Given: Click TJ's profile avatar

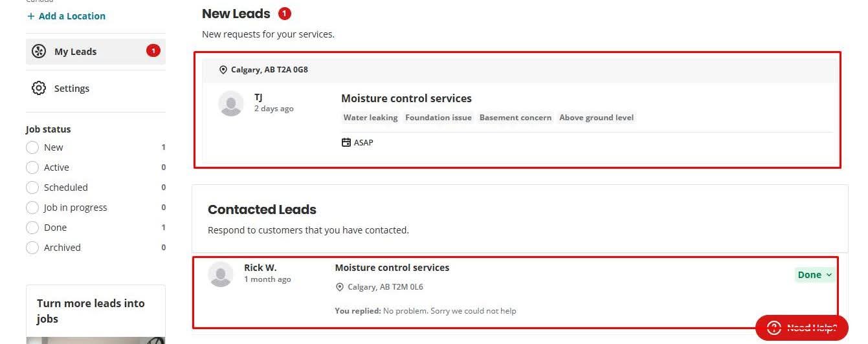Looking at the screenshot, I should 231,103.
